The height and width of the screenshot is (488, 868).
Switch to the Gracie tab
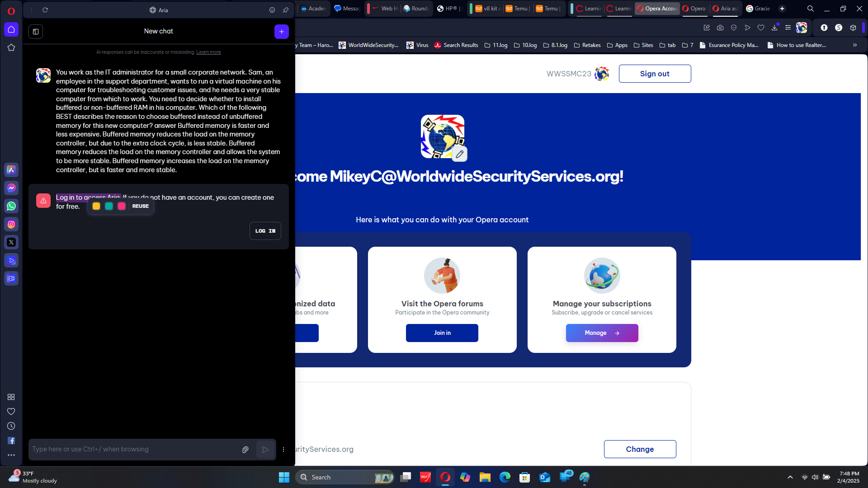[x=758, y=9]
